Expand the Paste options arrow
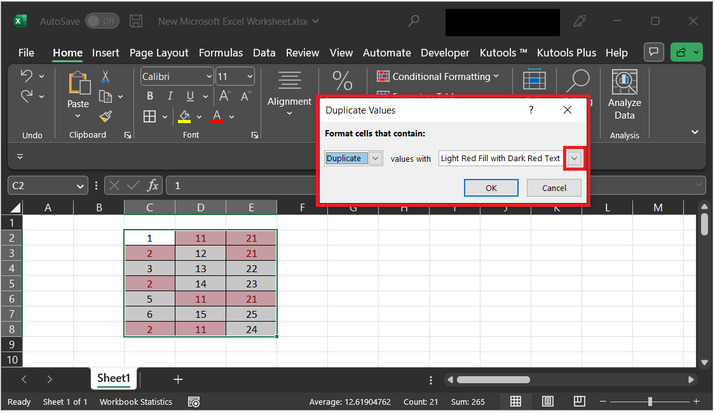 78,116
